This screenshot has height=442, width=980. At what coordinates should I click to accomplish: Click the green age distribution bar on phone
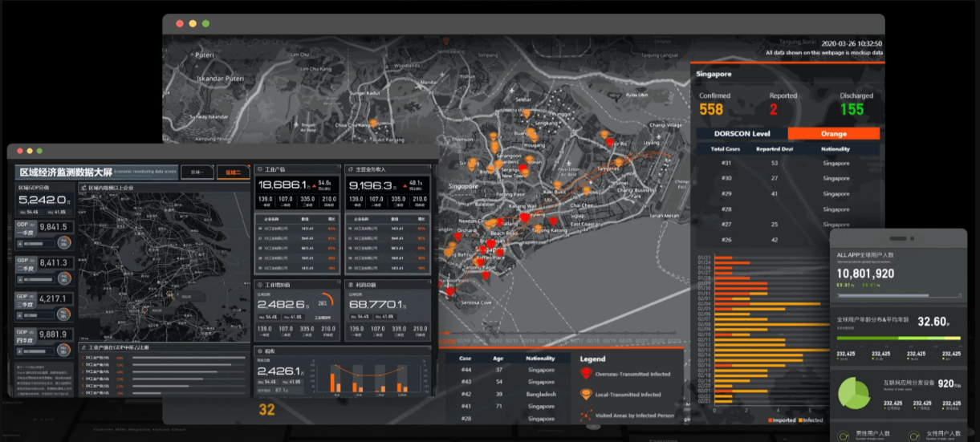pos(897,338)
